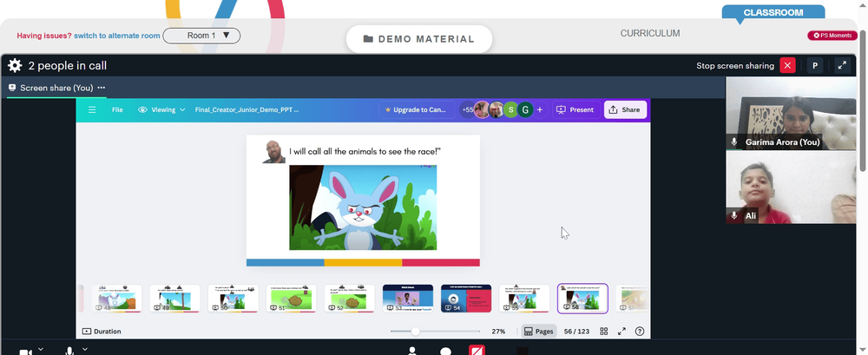
Task: Open the Canva File menu
Action: 117,109
